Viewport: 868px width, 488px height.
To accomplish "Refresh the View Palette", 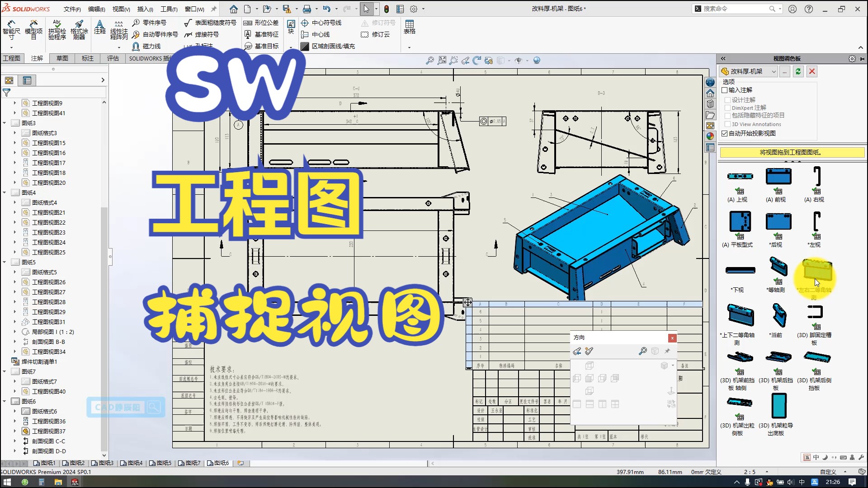I will 798,71.
